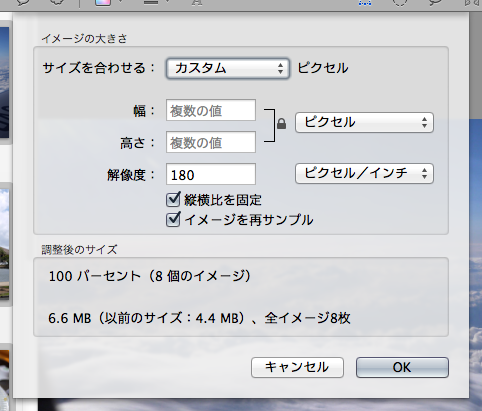The width and height of the screenshot is (482, 411).
Task: Pick the circular lasso selection tool
Action: pyautogui.click(x=399, y=3)
